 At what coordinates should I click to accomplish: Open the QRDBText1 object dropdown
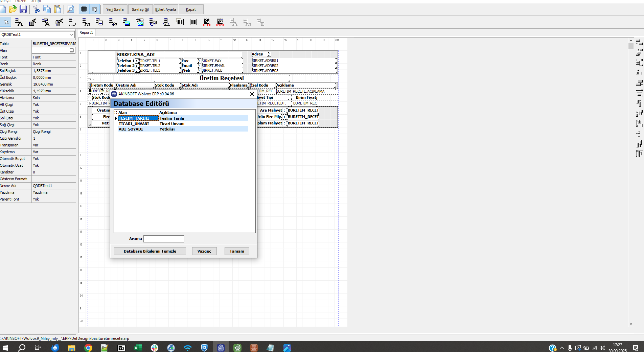[x=71, y=34]
